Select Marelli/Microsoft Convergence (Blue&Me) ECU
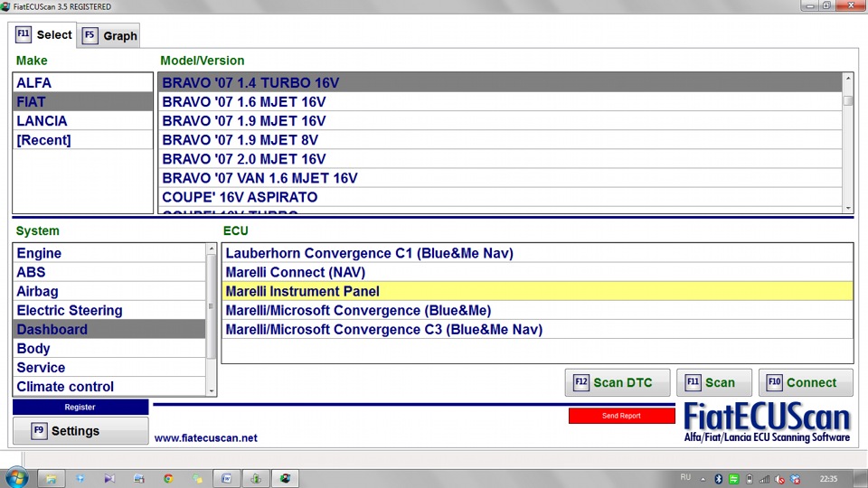This screenshot has width=868, height=488. 537,310
